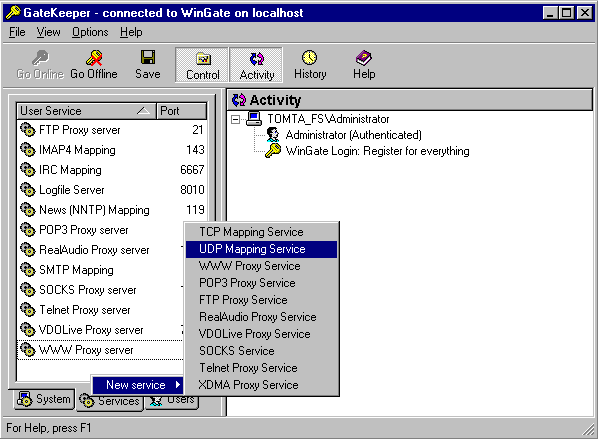This screenshot has width=598, height=439.
Task: Open the History clock icon
Action: coord(310,58)
